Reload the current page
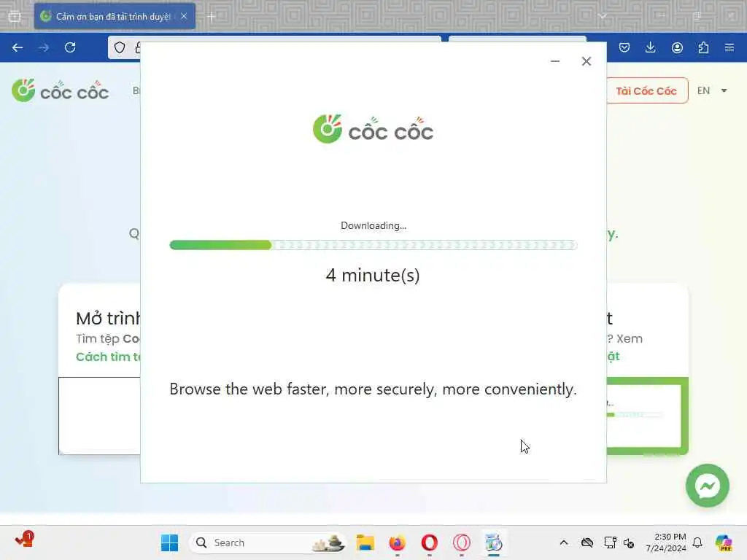This screenshot has height=560, width=747. [70, 47]
